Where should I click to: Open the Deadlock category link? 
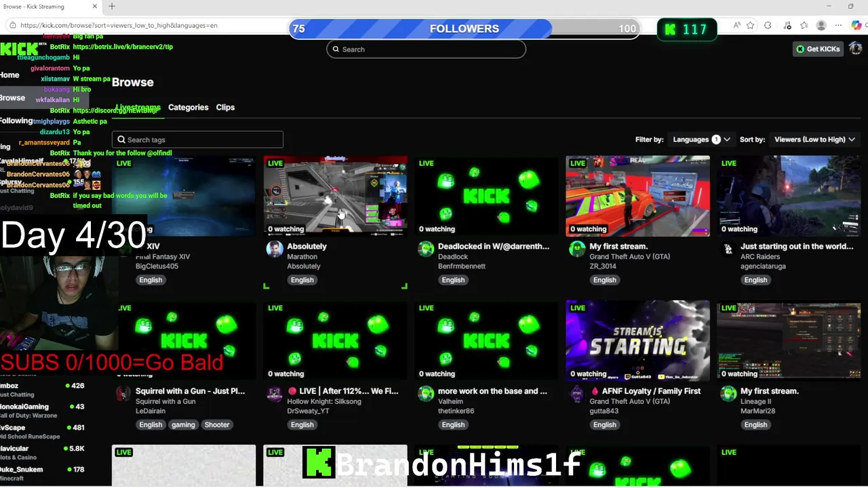pos(453,257)
